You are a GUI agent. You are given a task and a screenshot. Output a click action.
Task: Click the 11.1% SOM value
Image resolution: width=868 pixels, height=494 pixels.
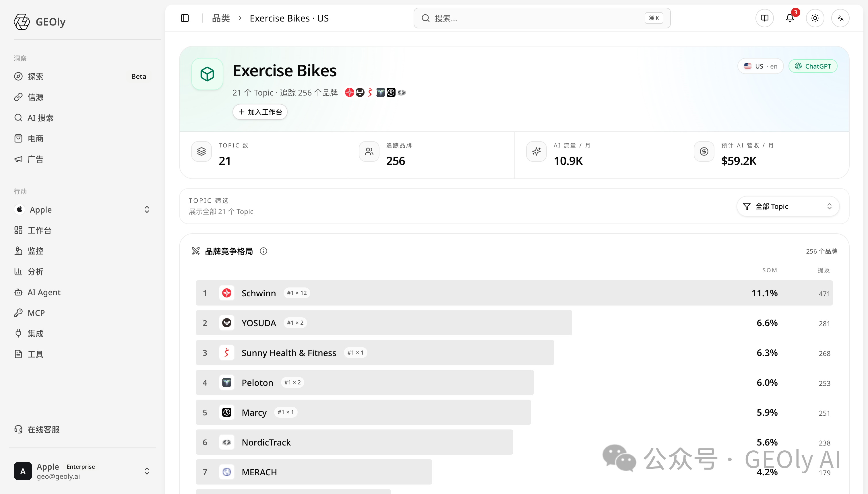pos(764,293)
